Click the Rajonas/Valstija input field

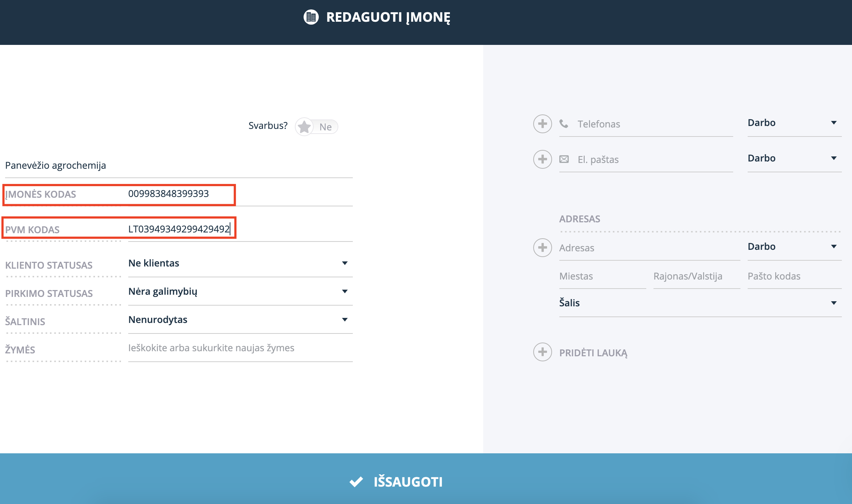pyautogui.click(x=697, y=277)
